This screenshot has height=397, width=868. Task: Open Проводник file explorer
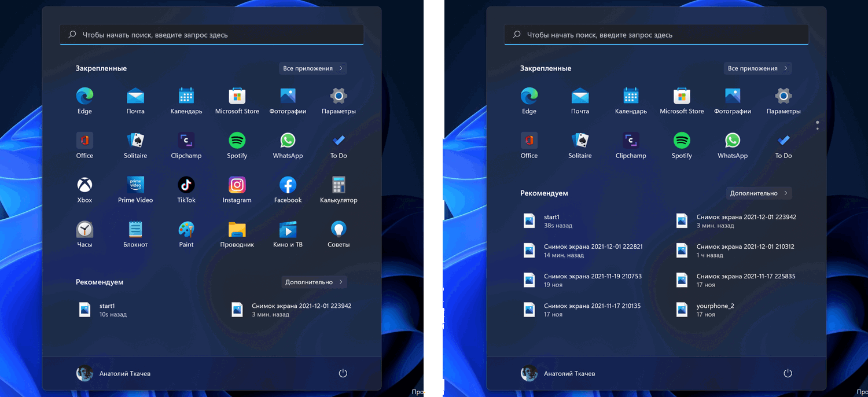click(237, 235)
